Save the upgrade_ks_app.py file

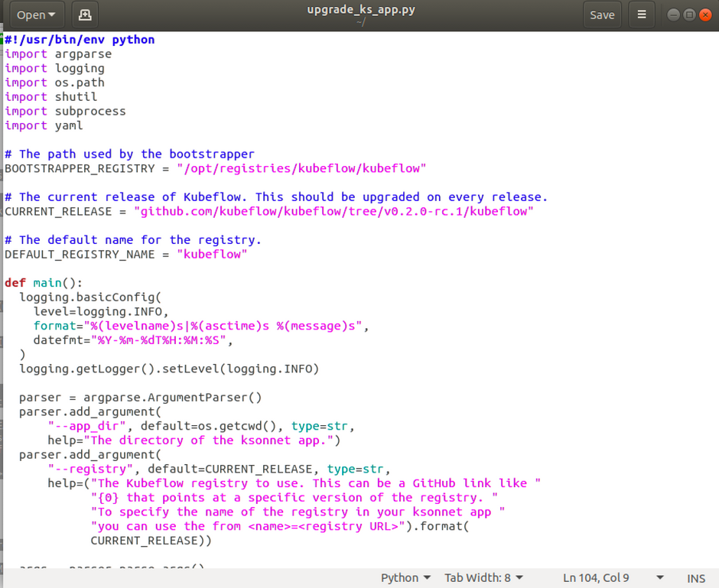(x=602, y=15)
